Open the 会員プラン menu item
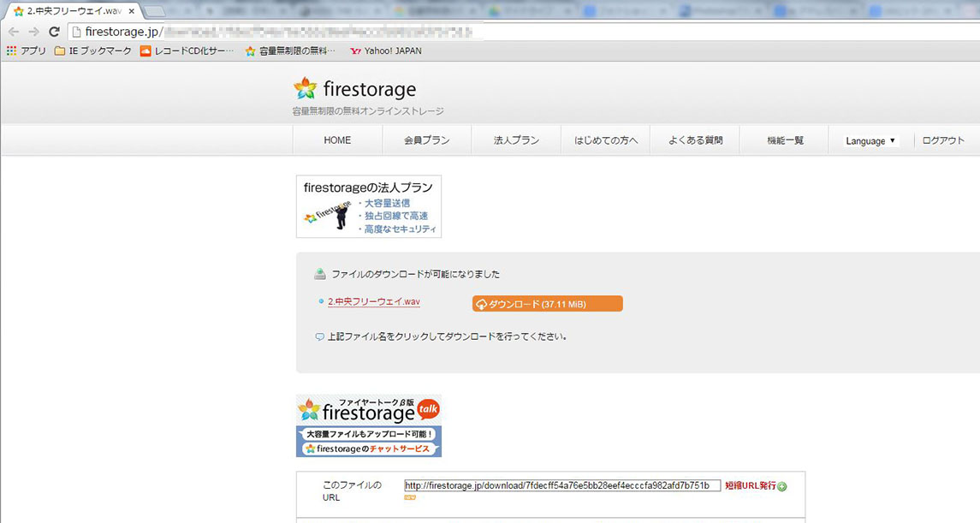Viewport: 980px width, 523px height. pos(427,140)
